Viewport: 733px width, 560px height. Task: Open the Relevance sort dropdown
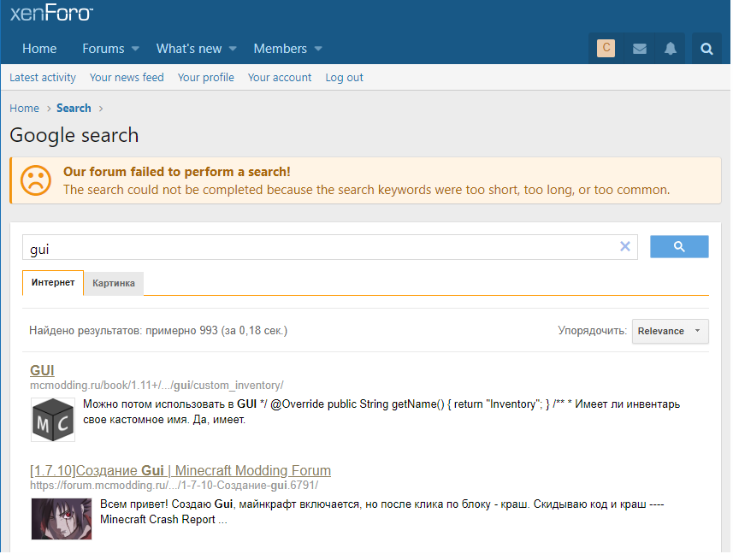pyautogui.click(x=670, y=331)
